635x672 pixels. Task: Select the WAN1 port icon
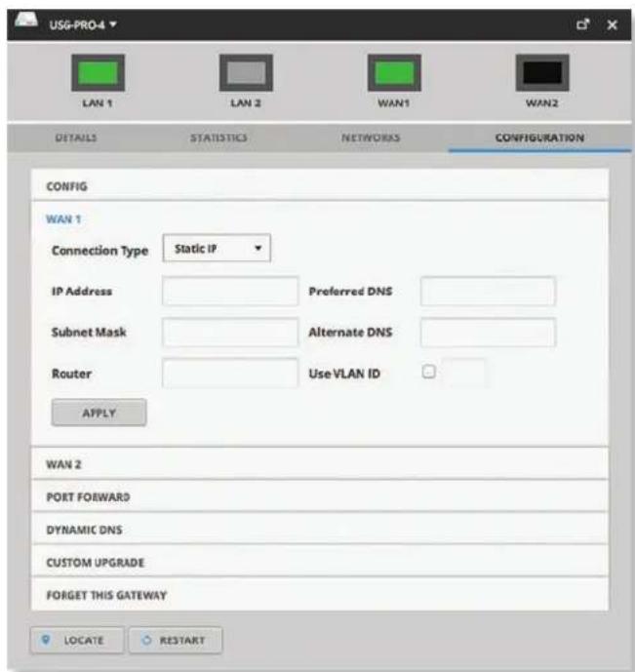point(394,73)
